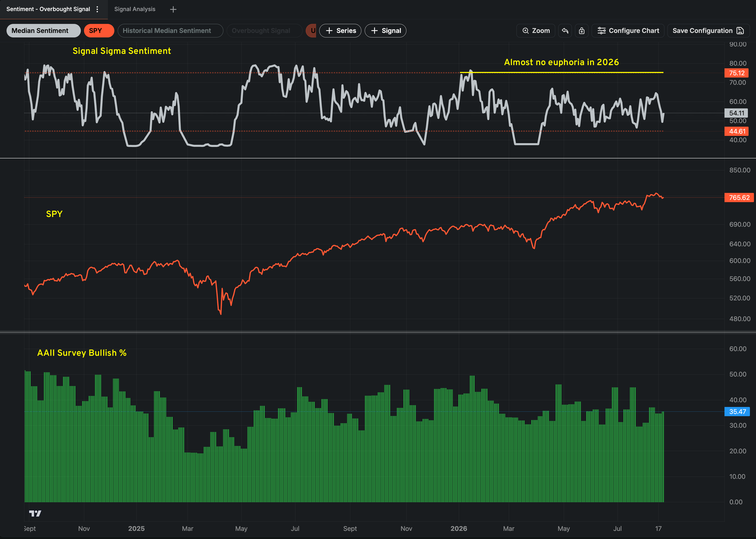Open Configure Chart settings
The height and width of the screenshot is (539, 756).
(x=628, y=31)
